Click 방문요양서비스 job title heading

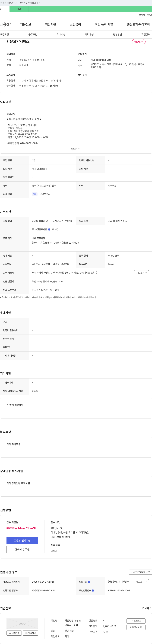tap(18, 42)
